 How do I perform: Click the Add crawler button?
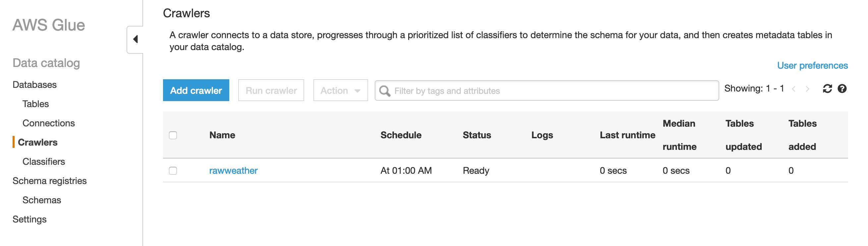click(196, 90)
